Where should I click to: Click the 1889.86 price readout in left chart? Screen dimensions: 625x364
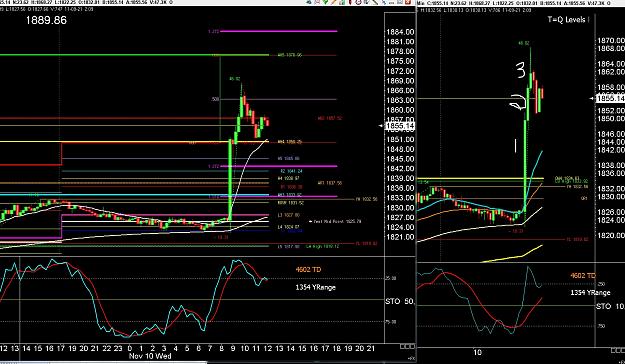click(x=46, y=20)
